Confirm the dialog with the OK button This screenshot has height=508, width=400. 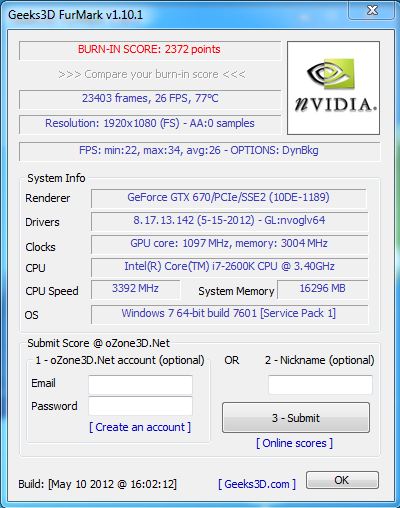tap(342, 480)
